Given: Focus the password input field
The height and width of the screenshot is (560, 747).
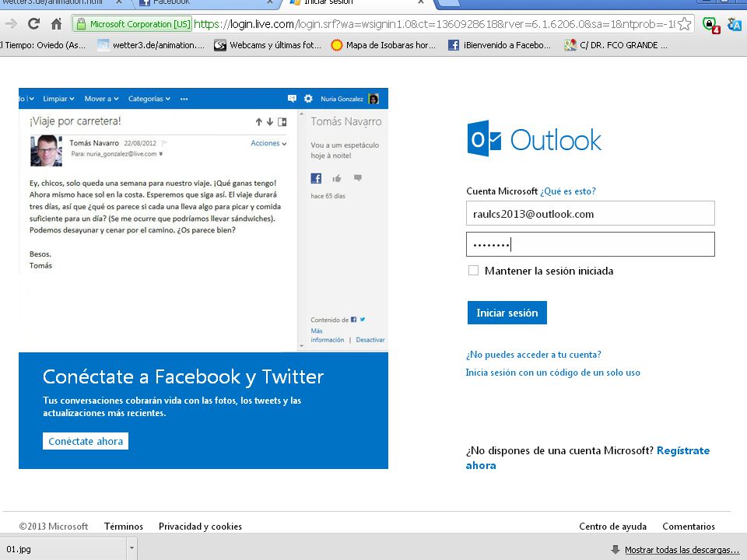Looking at the screenshot, I should click(x=591, y=244).
